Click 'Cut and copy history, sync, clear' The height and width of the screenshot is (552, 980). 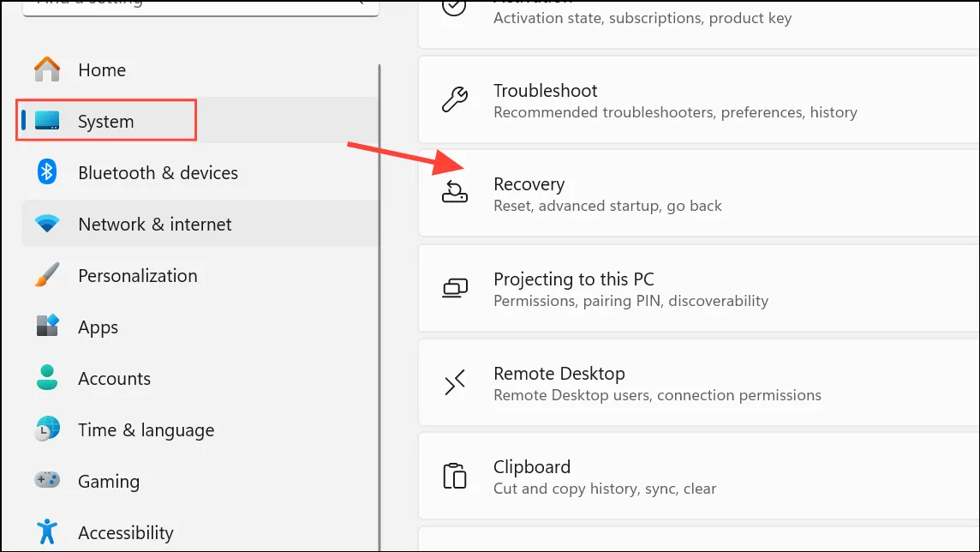coord(605,489)
